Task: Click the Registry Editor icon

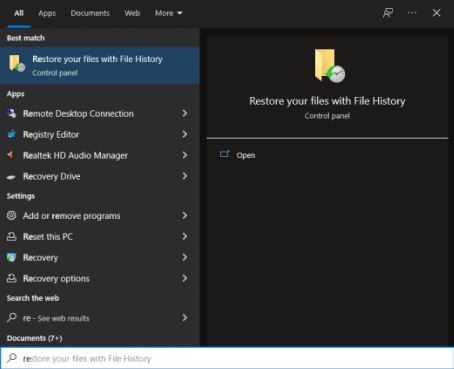Action: pyautogui.click(x=12, y=134)
